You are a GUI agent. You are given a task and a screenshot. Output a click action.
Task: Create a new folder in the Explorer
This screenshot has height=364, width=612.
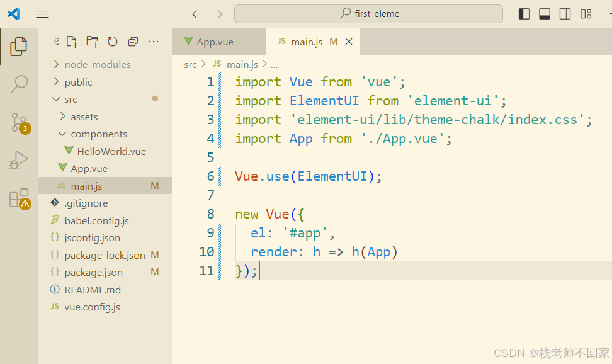click(x=92, y=41)
